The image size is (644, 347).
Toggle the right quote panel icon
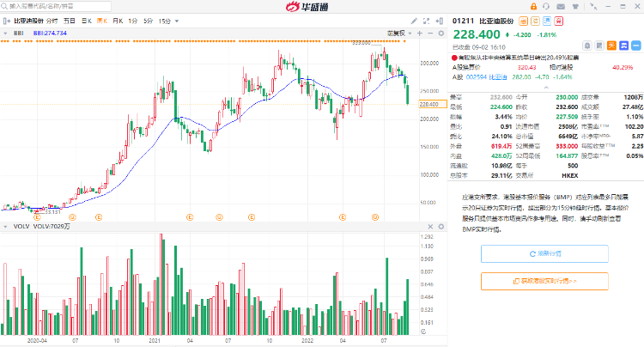[x=439, y=21]
